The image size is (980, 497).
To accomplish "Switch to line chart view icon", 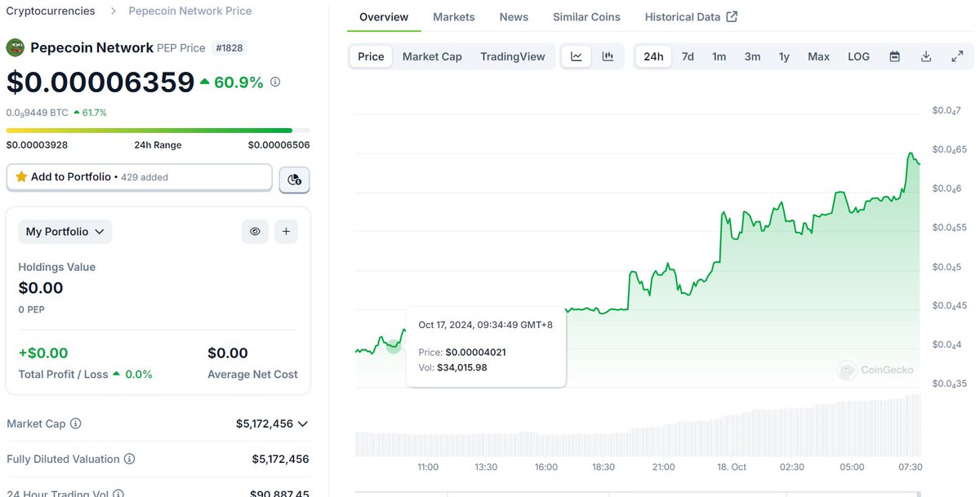I will click(x=577, y=56).
